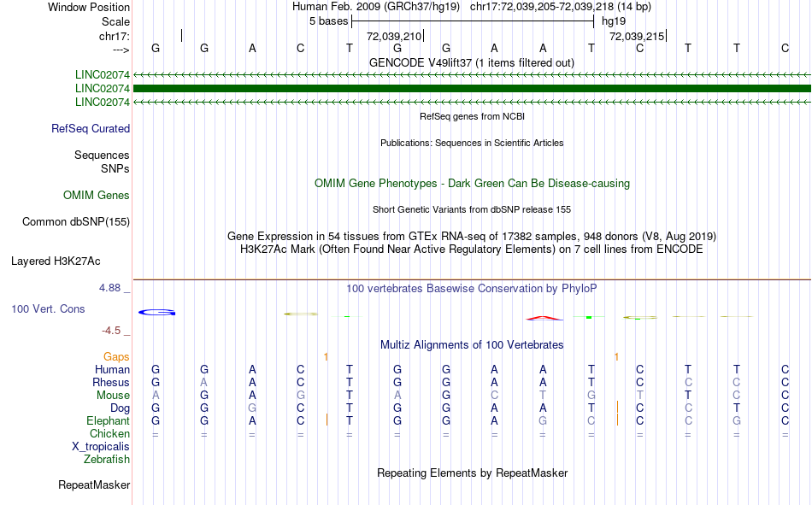Open 'Repeating Elements by RepeatMasker' title
Screen dimensions: 812x505
(x=472, y=473)
